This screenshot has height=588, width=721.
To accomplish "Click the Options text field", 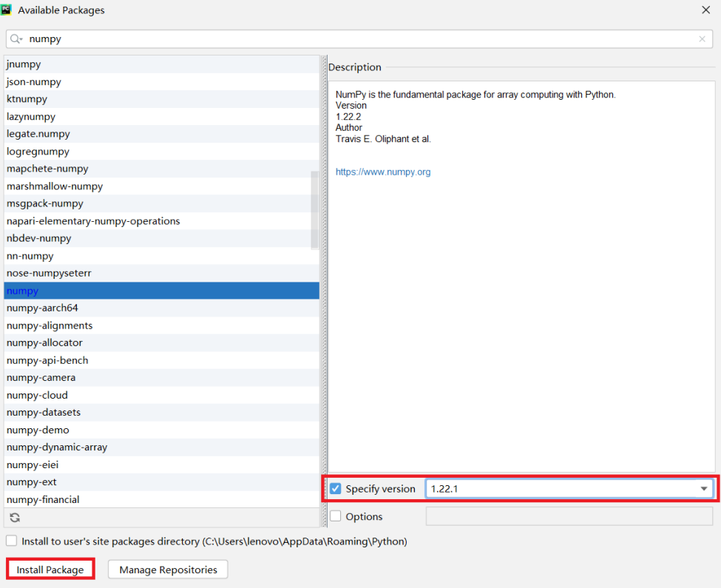I will pyautogui.click(x=569, y=516).
